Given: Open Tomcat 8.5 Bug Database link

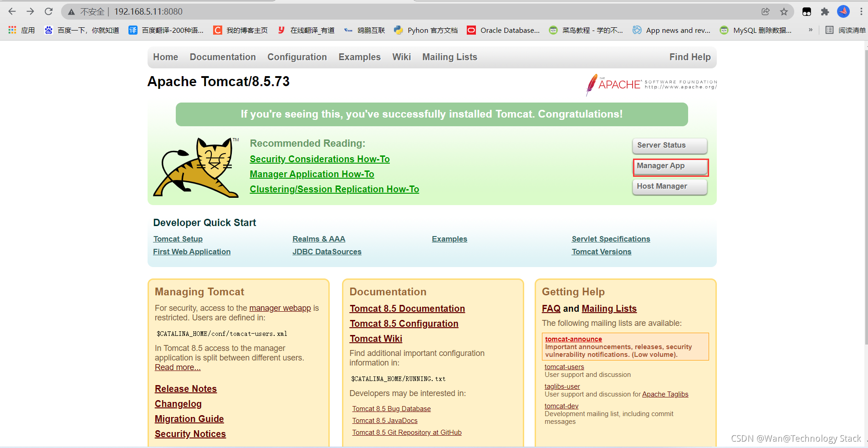Looking at the screenshot, I should (x=392, y=409).
